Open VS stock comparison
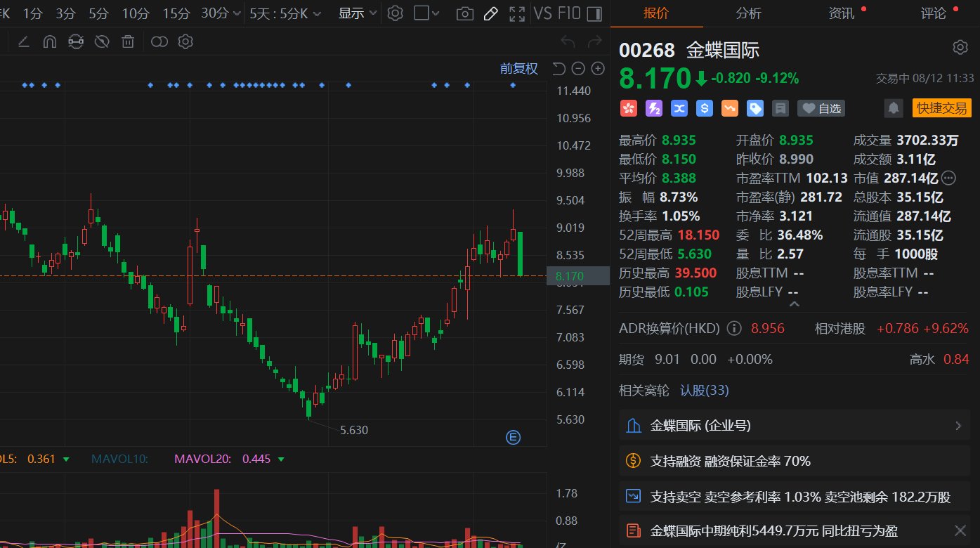 [x=542, y=13]
